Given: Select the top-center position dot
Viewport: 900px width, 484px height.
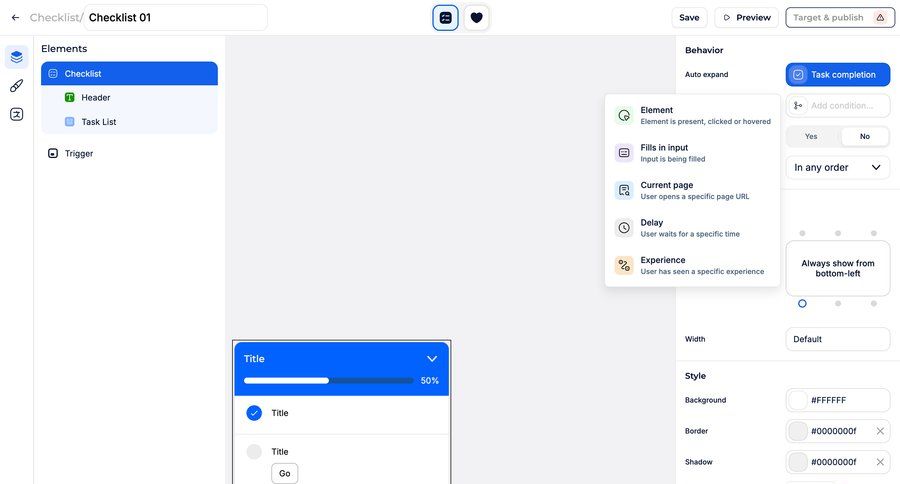Looking at the screenshot, I should coord(838,233).
